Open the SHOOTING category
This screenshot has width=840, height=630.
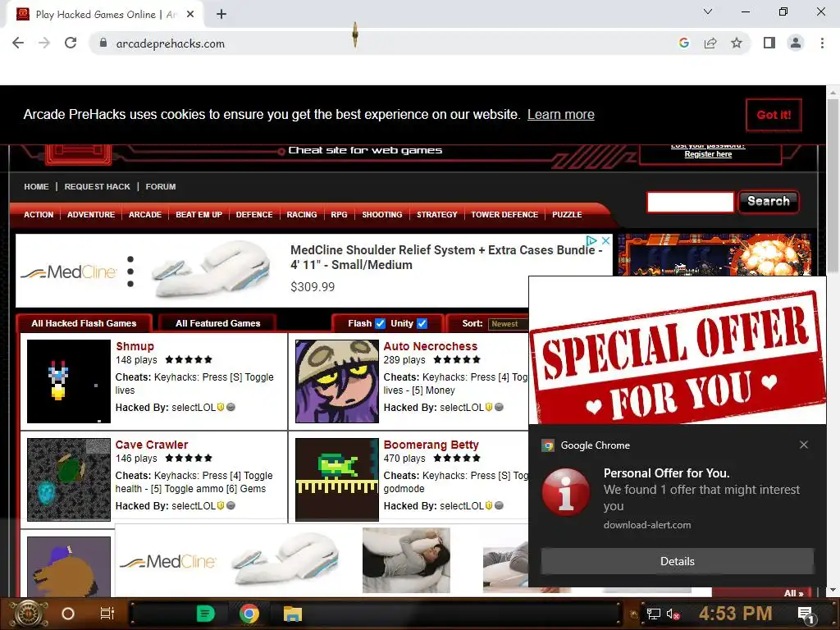point(382,215)
